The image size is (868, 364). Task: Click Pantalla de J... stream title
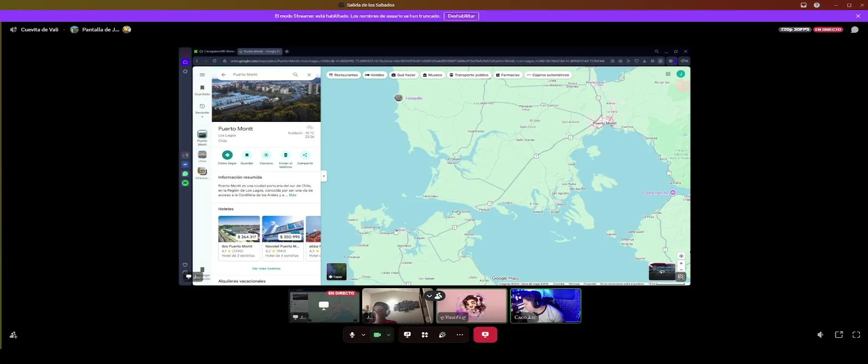pos(101,29)
